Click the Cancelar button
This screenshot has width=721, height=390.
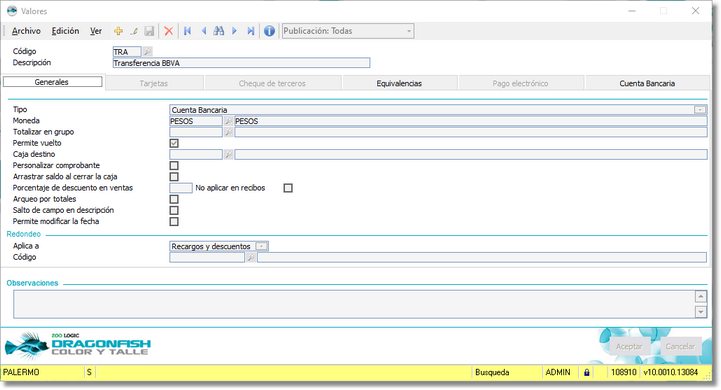680,346
